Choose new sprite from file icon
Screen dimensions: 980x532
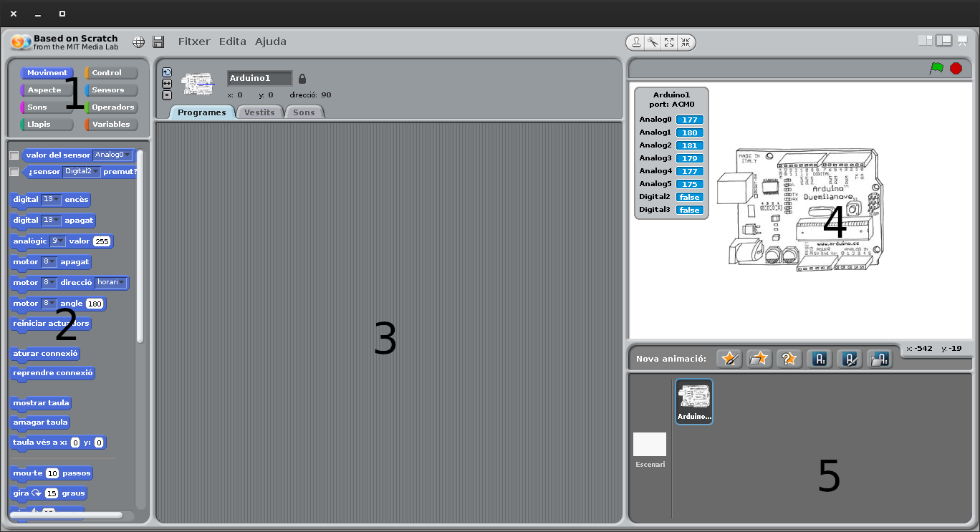[x=759, y=358]
